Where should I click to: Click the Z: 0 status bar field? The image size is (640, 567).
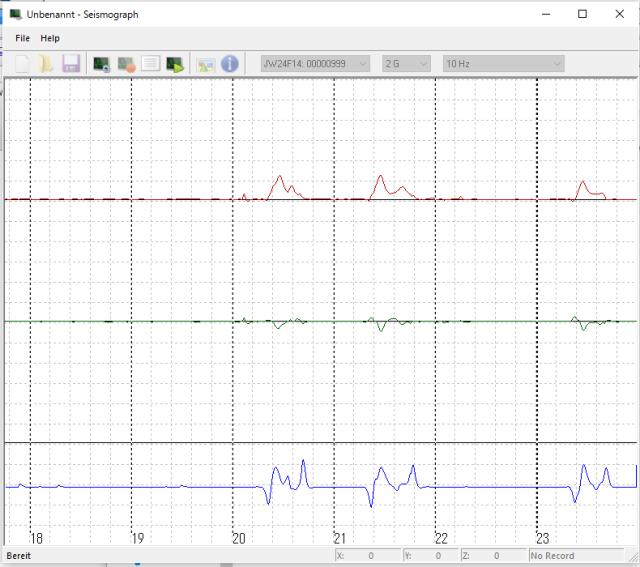pyautogui.click(x=493, y=556)
